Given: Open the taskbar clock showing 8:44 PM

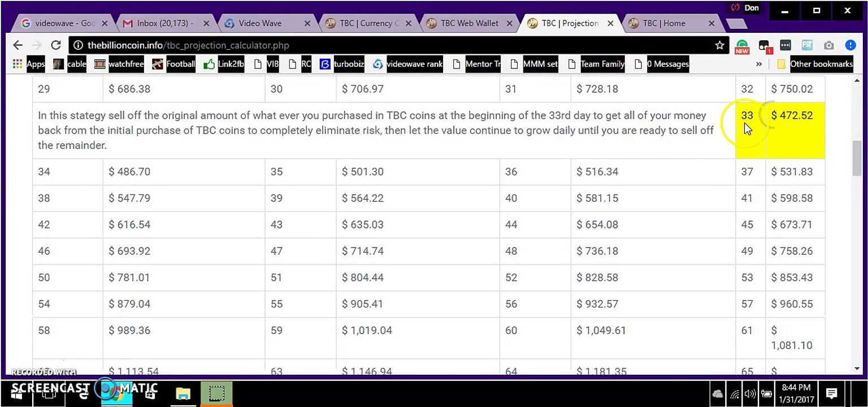Looking at the screenshot, I should pos(796,393).
